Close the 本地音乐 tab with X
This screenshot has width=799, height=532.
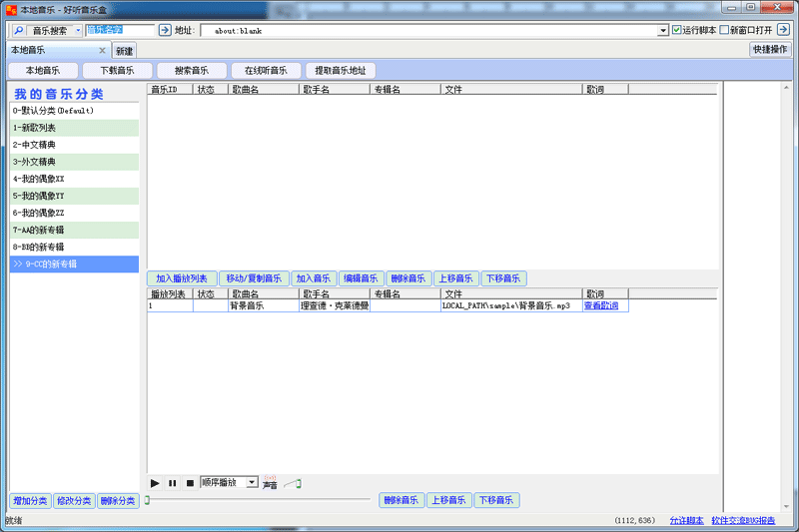[102, 50]
